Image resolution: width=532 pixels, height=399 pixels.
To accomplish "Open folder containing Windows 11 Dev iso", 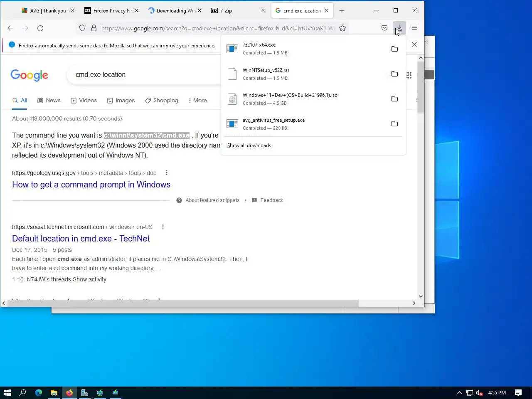I will coord(394,99).
